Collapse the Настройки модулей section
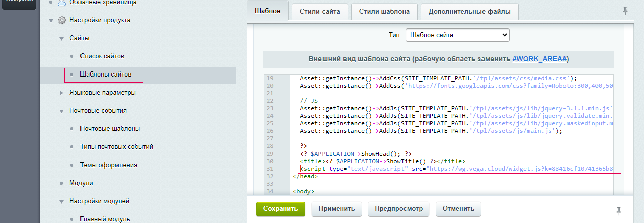This screenshot has height=223, width=644. point(61,201)
